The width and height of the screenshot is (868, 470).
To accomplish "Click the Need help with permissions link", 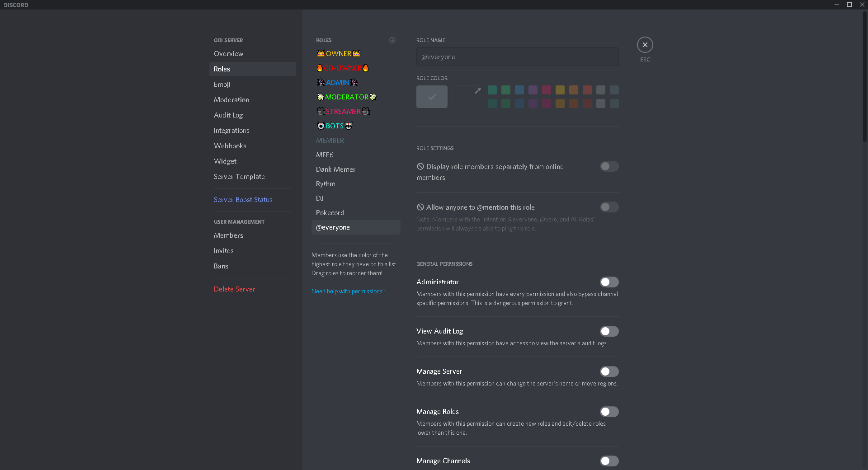I will pos(348,291).
